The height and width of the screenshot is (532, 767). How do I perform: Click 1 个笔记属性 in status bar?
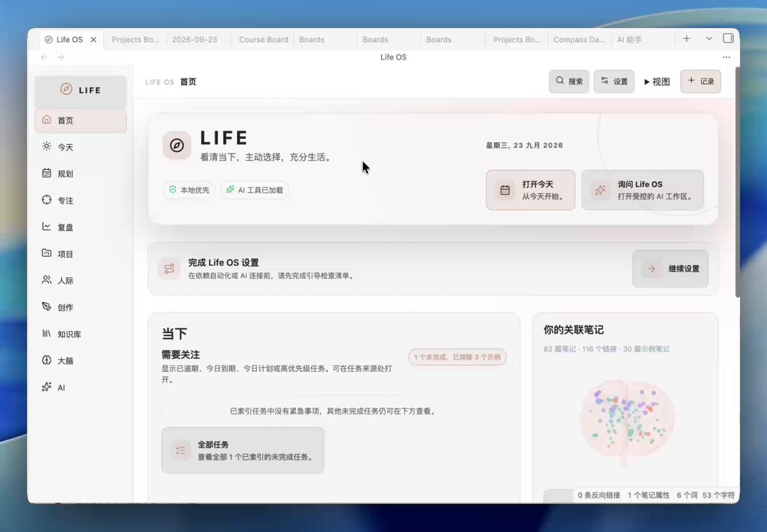point(648,495)
